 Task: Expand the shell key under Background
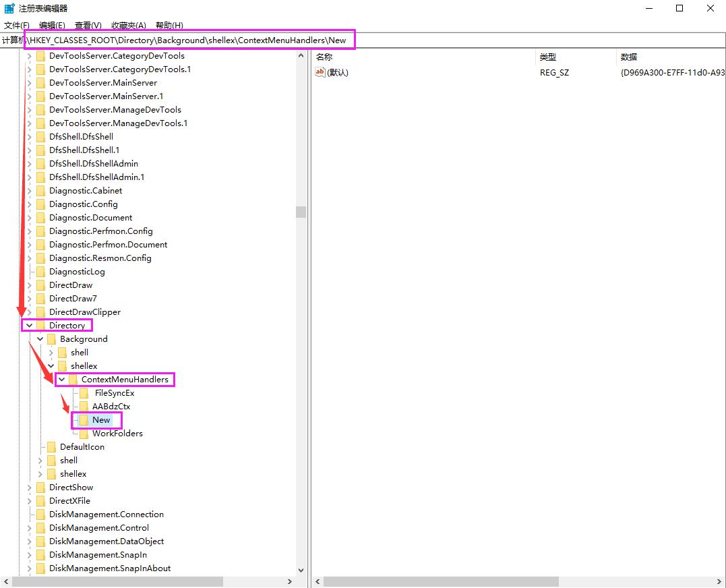click(x=51, y=353)
